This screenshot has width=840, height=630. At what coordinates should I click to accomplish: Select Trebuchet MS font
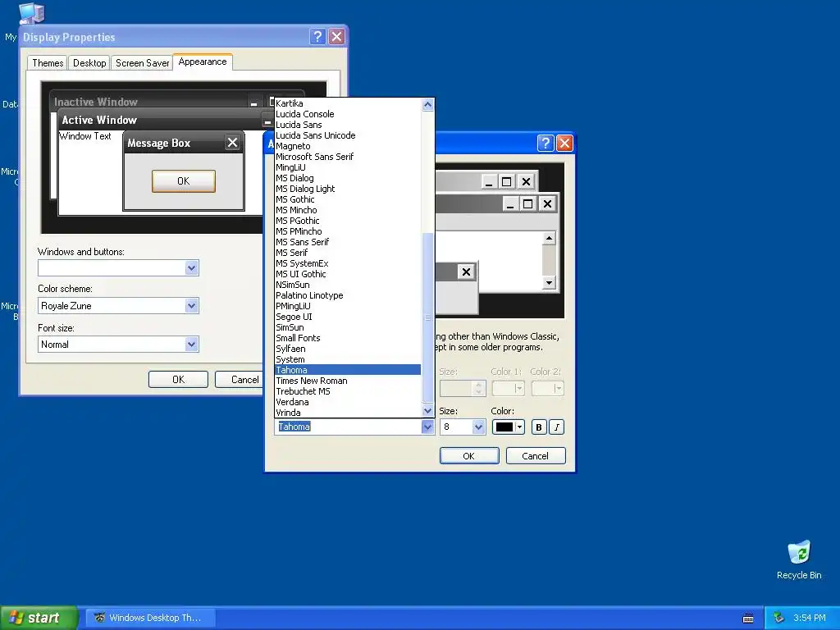pyautogui.click(x=348, y=391)
